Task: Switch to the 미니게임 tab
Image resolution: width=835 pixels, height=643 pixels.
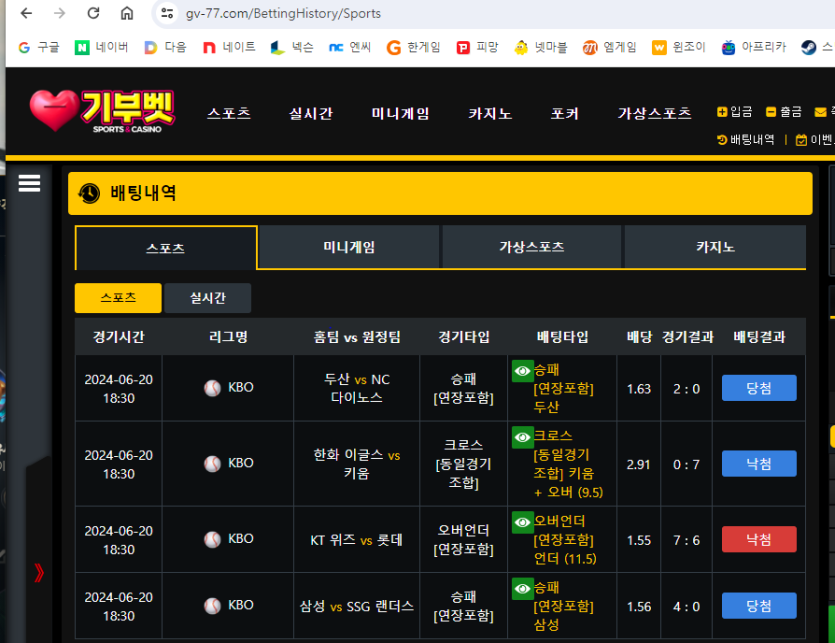Action: click(x=349, y=247)
